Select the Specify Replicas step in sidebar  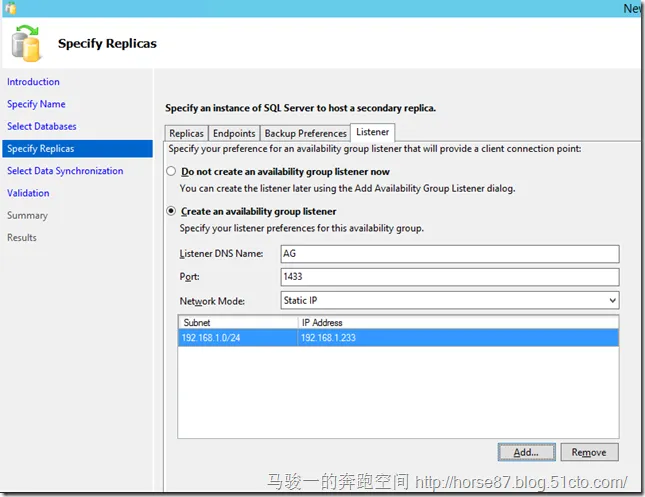[x=77, y=149]
